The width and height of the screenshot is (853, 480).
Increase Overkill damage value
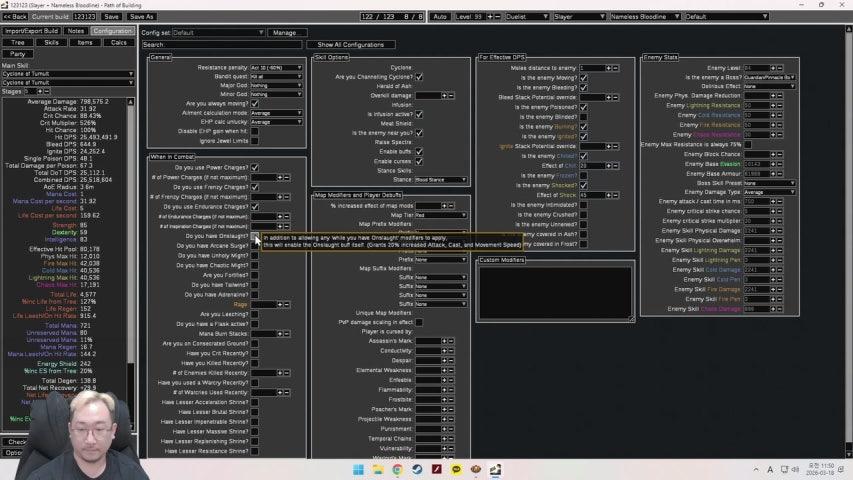point(444,96)
